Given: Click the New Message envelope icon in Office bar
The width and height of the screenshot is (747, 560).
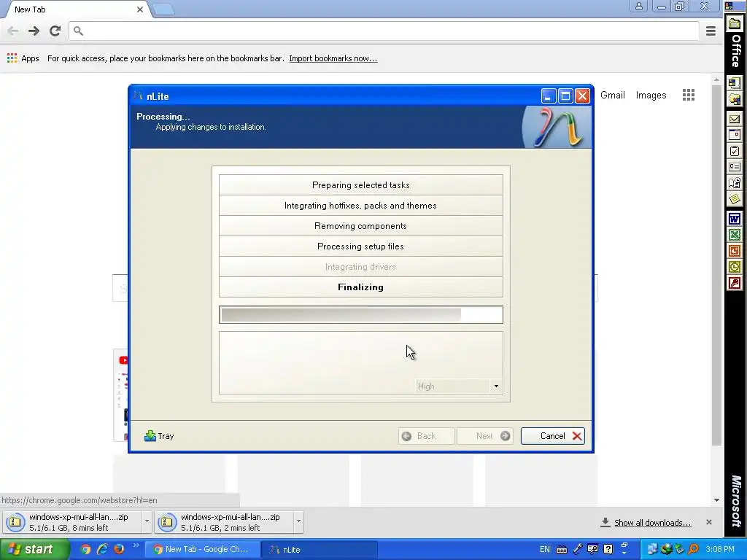Looking at the screenshot, I should [734, 119].
